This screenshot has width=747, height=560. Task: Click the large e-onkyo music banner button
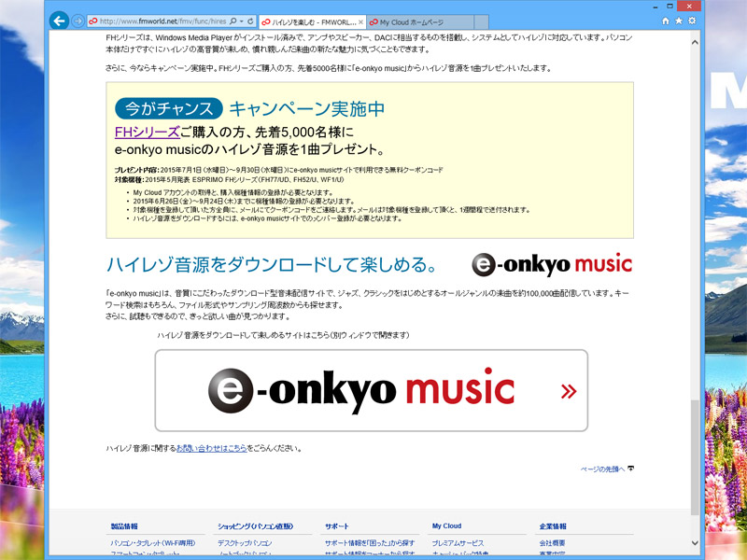(x=371, y=390)
